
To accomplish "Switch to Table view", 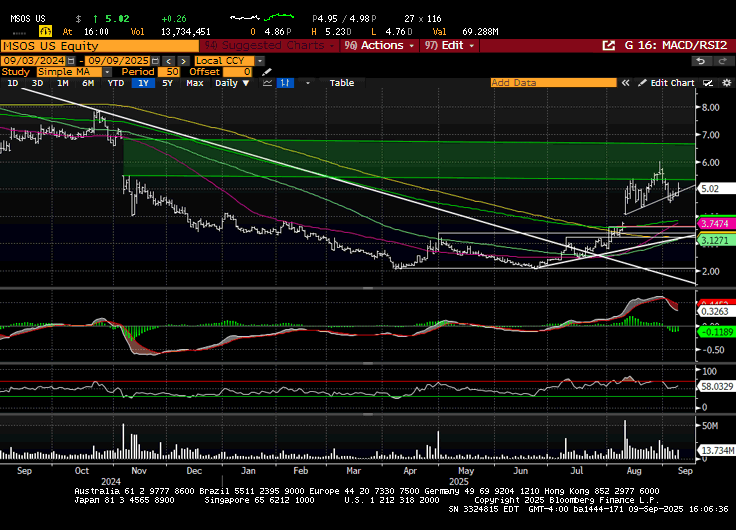I will pos(342,83).
